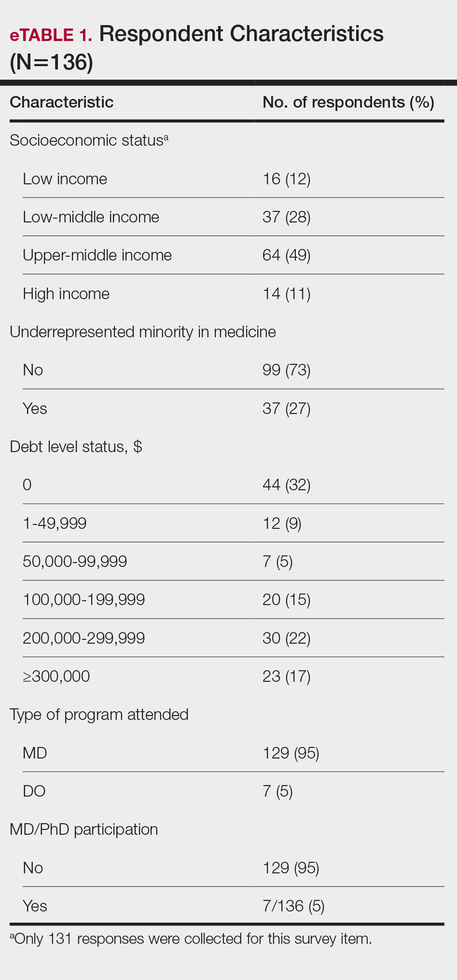Click Underrepresented minority in medicine heading
The width and height of the screenshot is (457, 980).
(x=143, y=332)
